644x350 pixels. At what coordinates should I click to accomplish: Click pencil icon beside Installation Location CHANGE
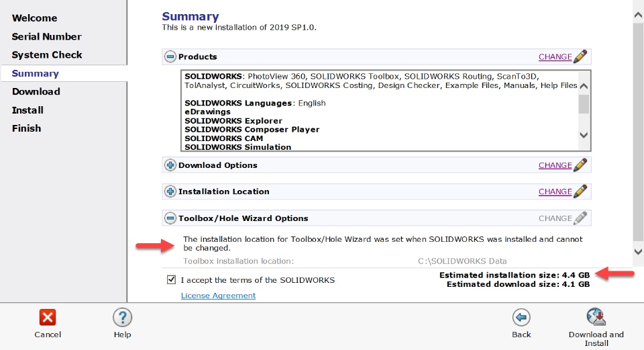(x=580, y=191)
